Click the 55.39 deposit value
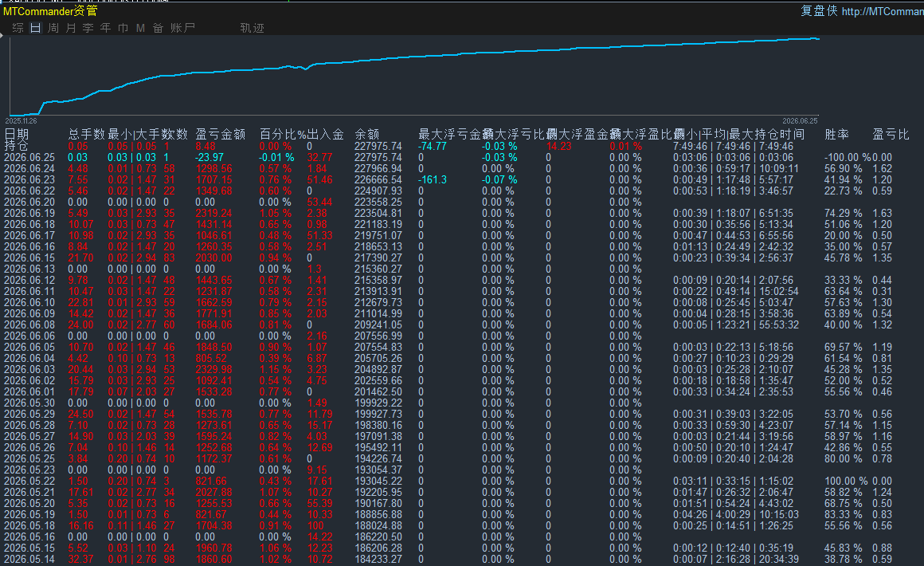The image size is (924, 566). 320,504
